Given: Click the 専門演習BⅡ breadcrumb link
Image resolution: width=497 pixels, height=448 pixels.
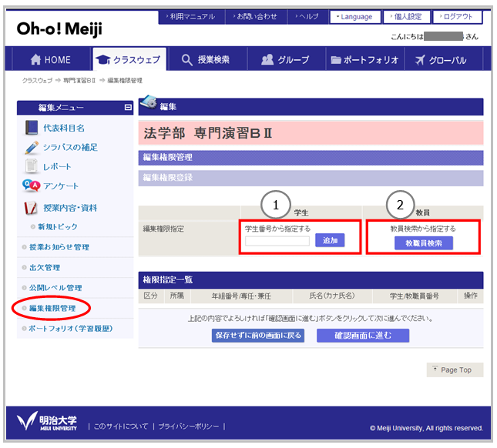Looking at the screenshot, I should [79, 80].
